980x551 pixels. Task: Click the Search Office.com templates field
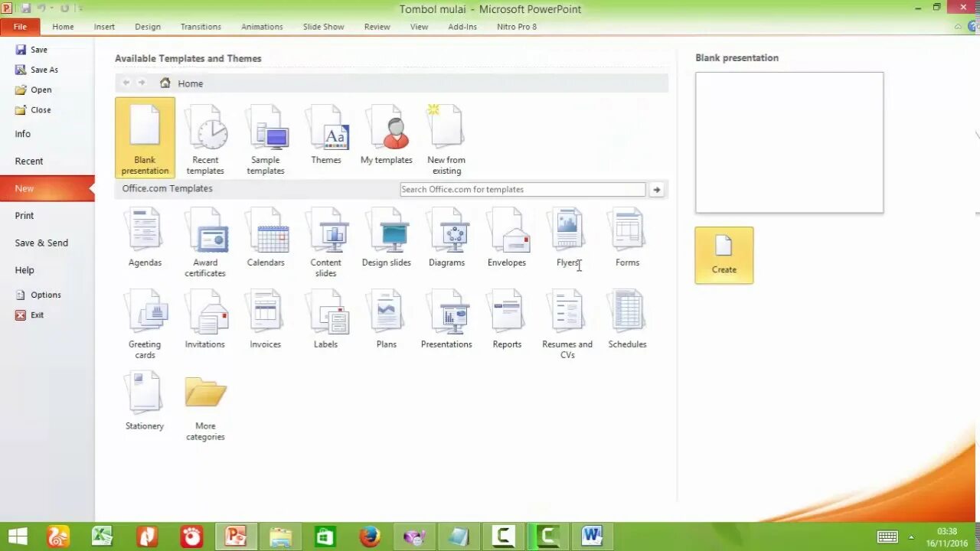[x=523, y=190]
